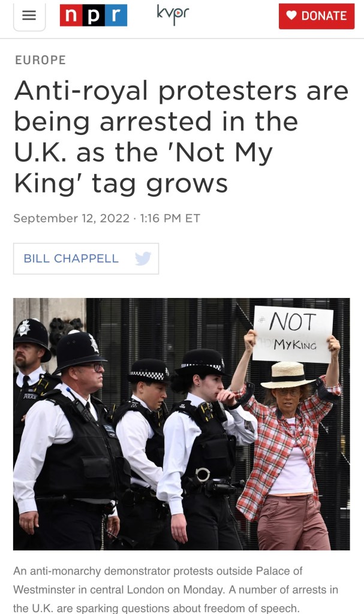This screenshot has height=614, width=364.
Task: Click the 'freedom of speech' caption line
Action: click(x=157, y=608)
